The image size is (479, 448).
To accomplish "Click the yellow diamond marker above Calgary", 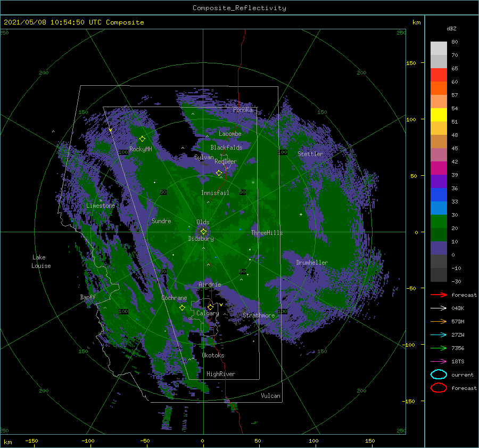I will 210,307.
